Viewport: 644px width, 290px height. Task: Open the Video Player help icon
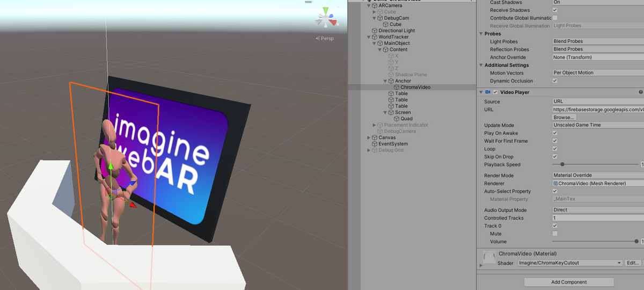tap(641, 92)
